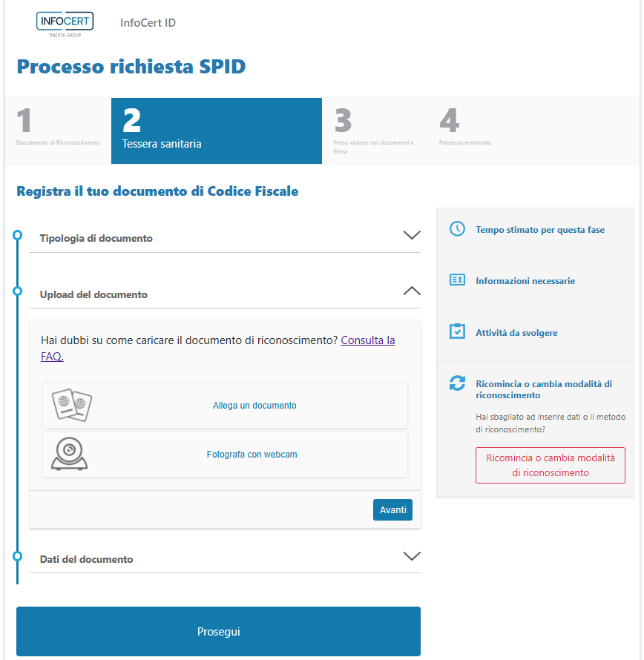
Task: Click the passport documents icon
Action: pos(71,406)
